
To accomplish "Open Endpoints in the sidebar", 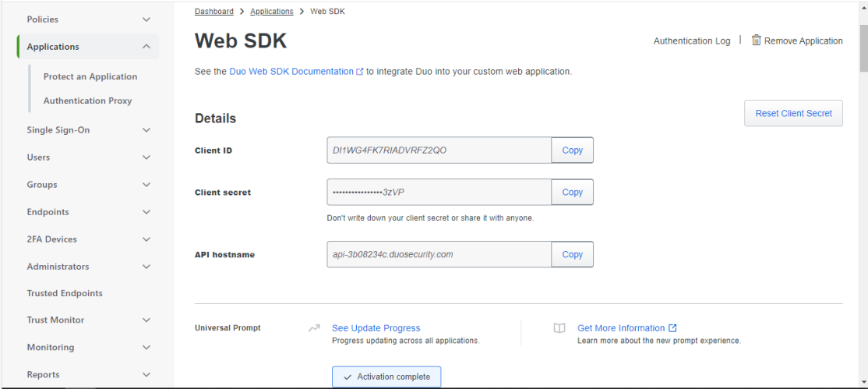I will coord(48,212).
